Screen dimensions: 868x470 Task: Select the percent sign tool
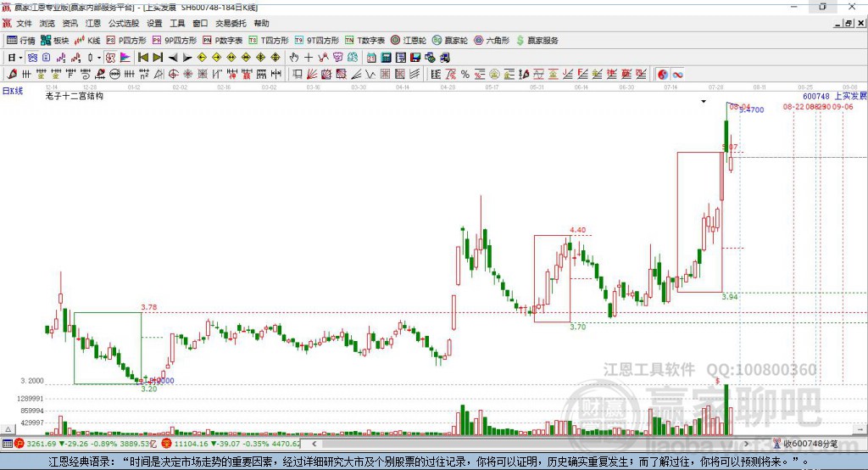click(x=465, y=75)
